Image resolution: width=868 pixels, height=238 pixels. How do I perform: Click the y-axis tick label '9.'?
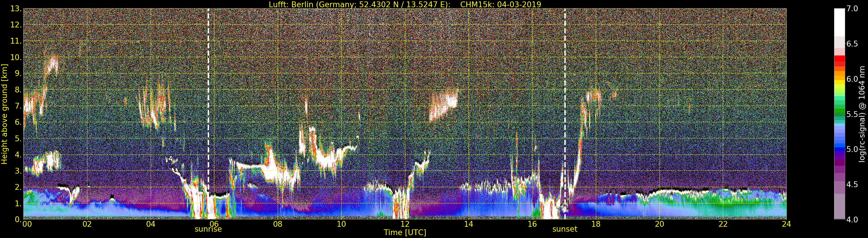pos(18,73)
